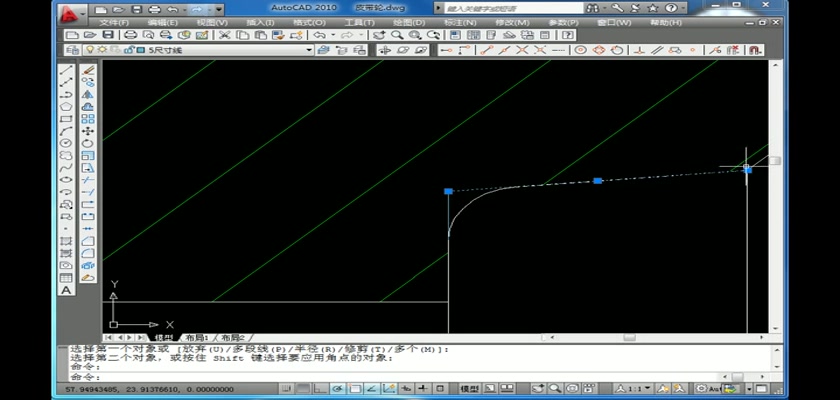Screen dimensions: 840x400
Task: Open the 绘图(D) menu
Action: point(409,22)
